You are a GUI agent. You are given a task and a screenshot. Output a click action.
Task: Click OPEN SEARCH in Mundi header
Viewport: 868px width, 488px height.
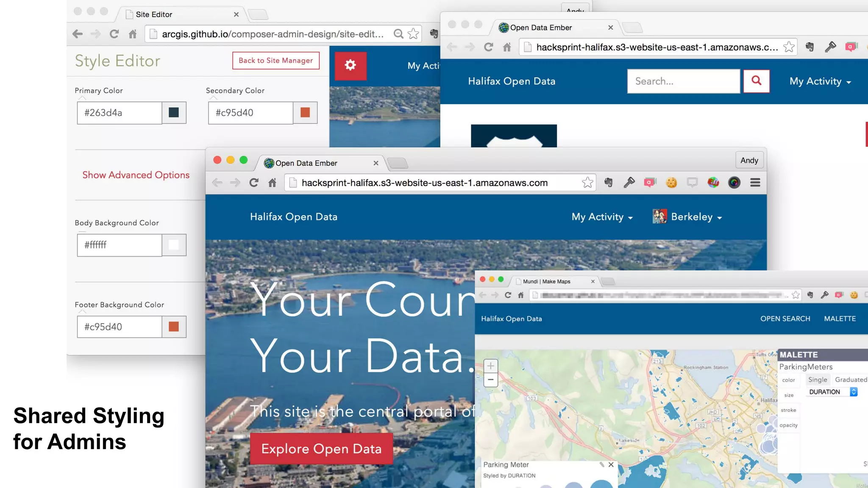[785, 319]
